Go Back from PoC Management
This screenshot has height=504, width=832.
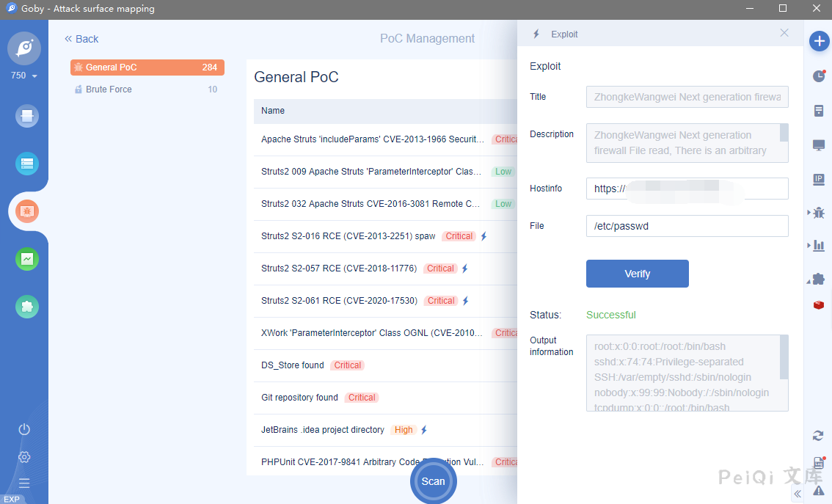pos(81,39)
